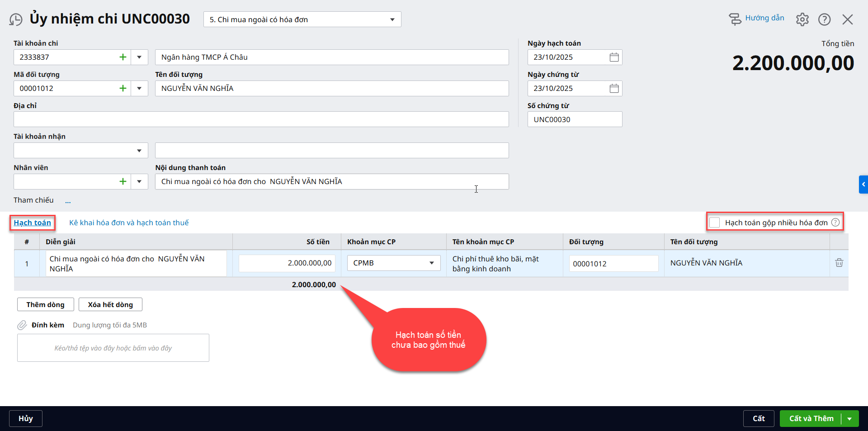This screenshot has height=431, width=868.
Task: Open the history clock icon beside title
Action: (x=16, y=19)
